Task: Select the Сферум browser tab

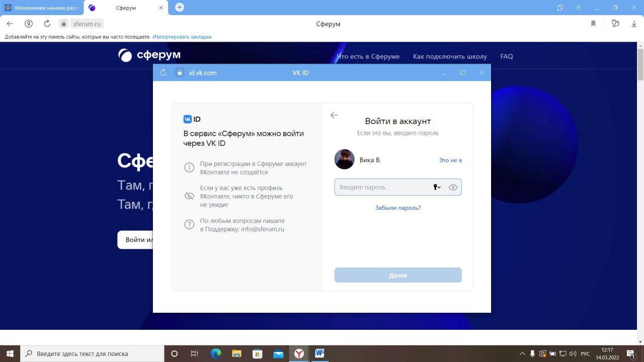Action: [126, 8]
